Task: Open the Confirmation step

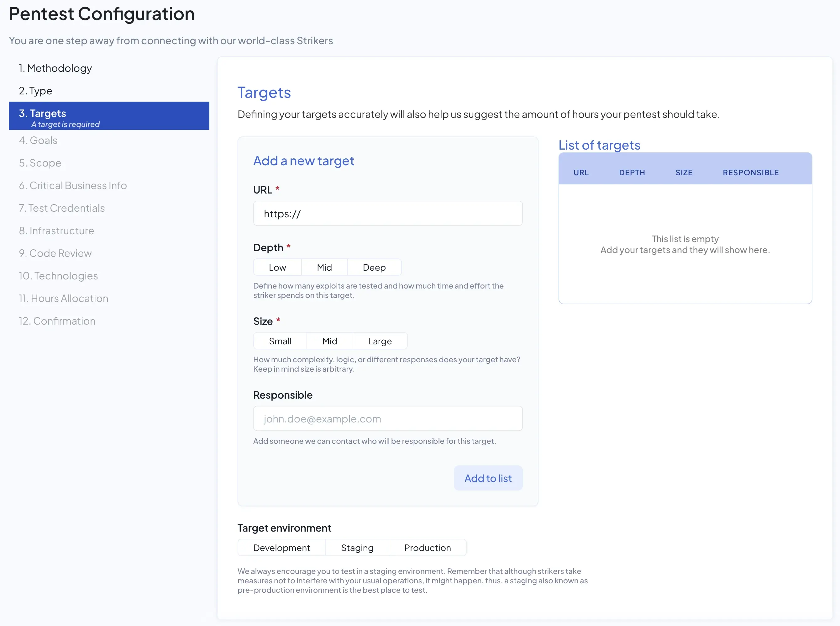Action: (x=57, y=321)
